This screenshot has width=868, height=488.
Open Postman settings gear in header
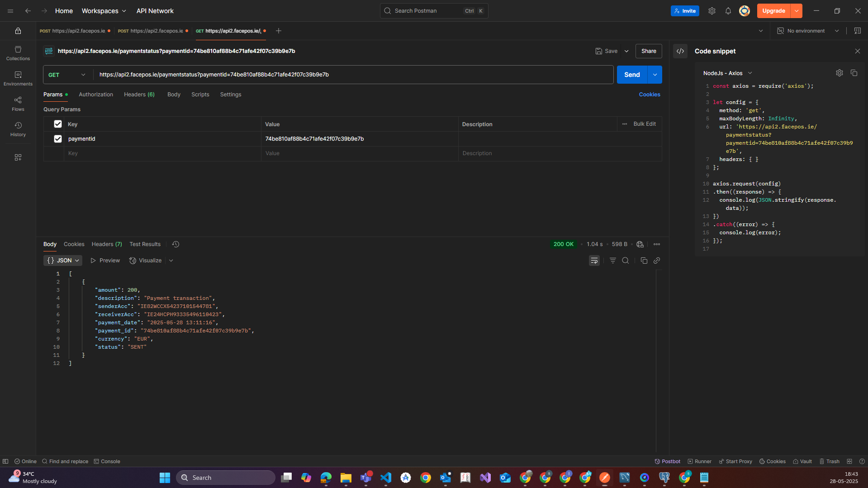tap(712, 11)
